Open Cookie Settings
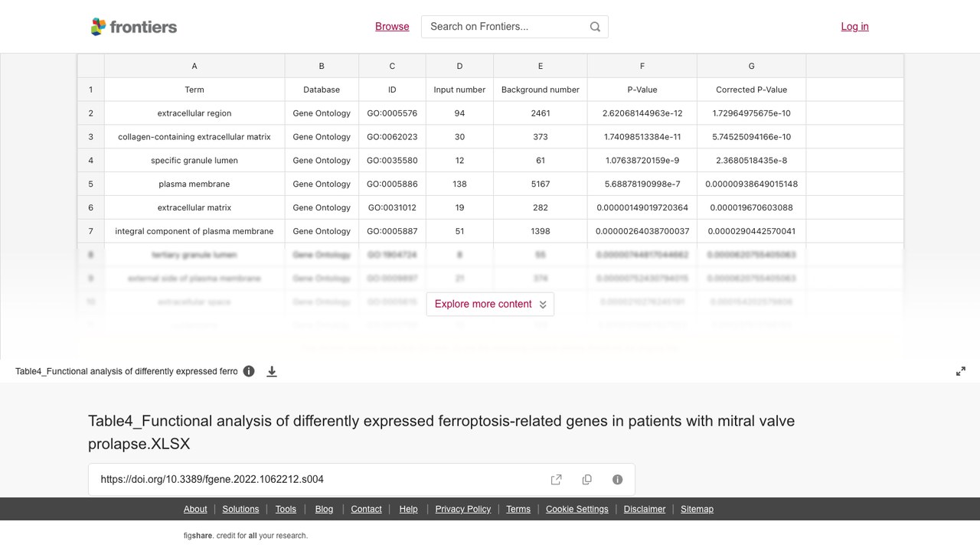Image resolution: width=980 pixels, height=551 pixels. point(577,509)
